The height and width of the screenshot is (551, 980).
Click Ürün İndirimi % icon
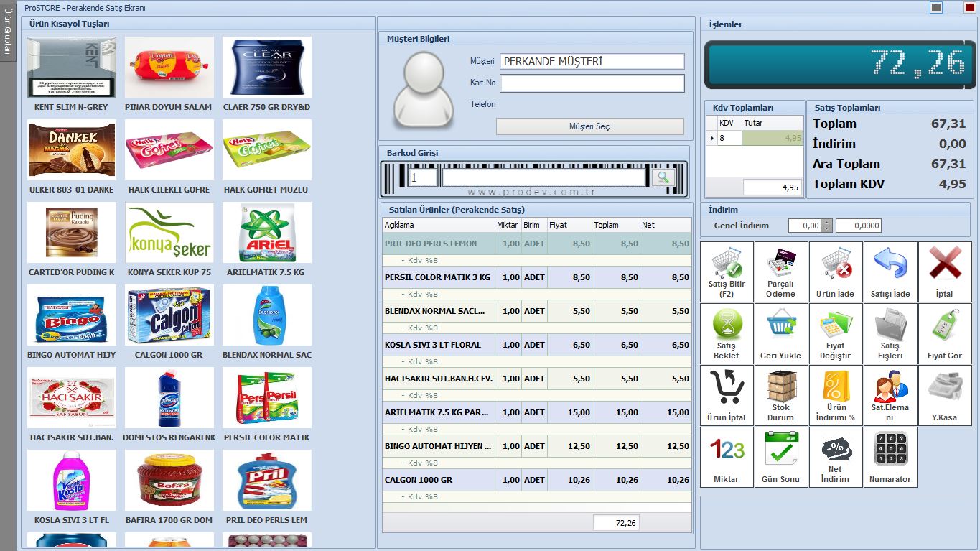point(836,395)
